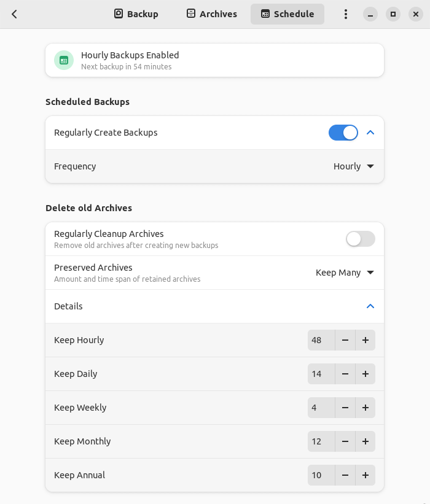Decrease Keep Monthly with minus button

click(345, 441)
